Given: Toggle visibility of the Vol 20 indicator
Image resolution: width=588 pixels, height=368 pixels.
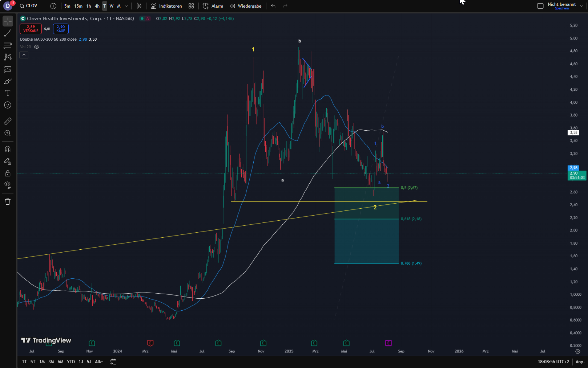Looking at the screenshot, I should pyautogui.click(x=37, y=47).
